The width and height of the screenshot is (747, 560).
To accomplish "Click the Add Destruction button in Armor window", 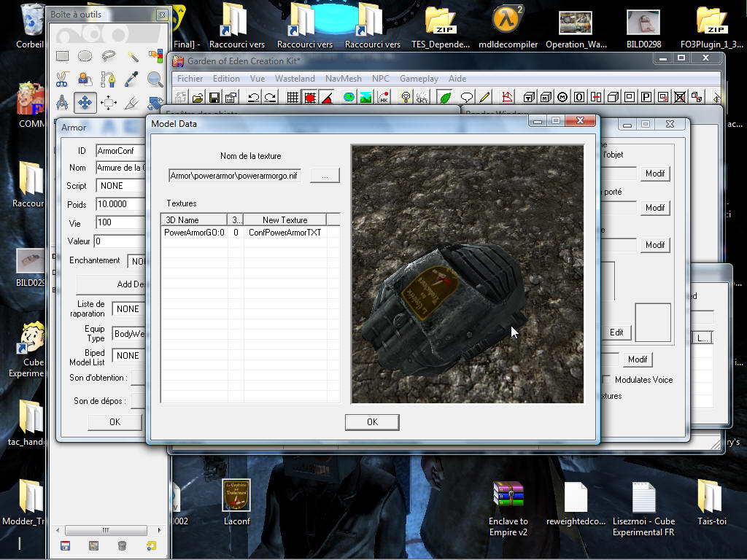I will pos(111,284).
